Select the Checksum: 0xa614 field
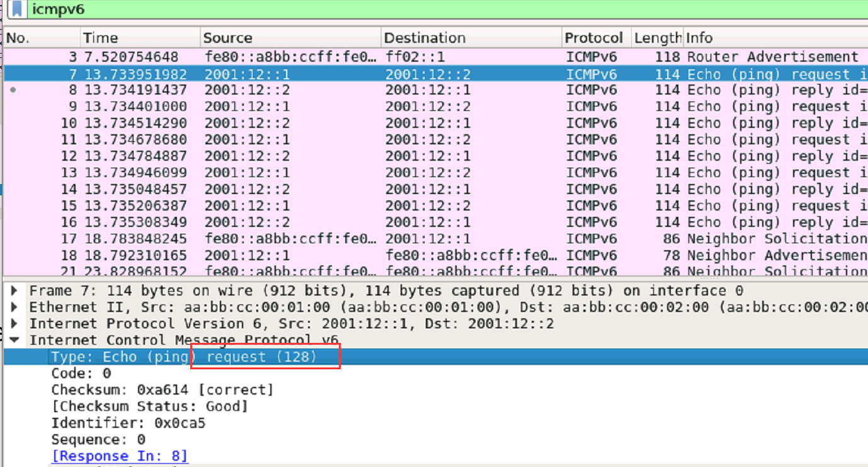This screenshot has height=467, width=868. [x=163, y=390]
